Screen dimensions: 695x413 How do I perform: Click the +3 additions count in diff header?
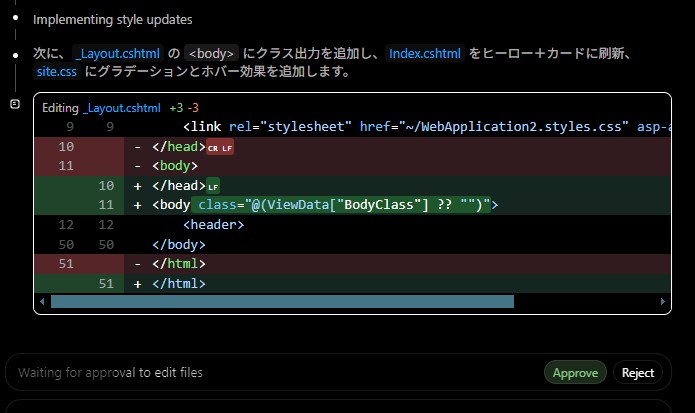click(x=176, y=107)
